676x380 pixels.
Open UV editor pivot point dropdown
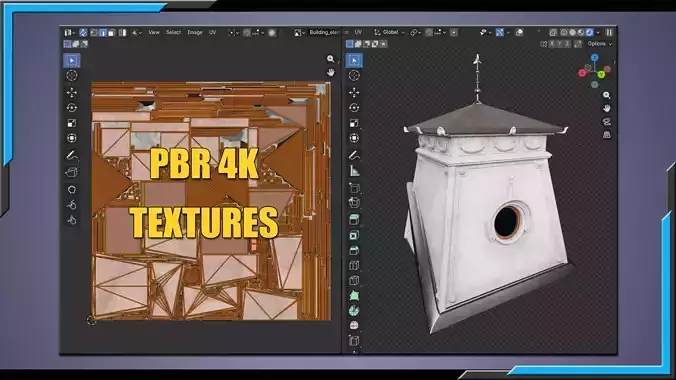[233, 32]
